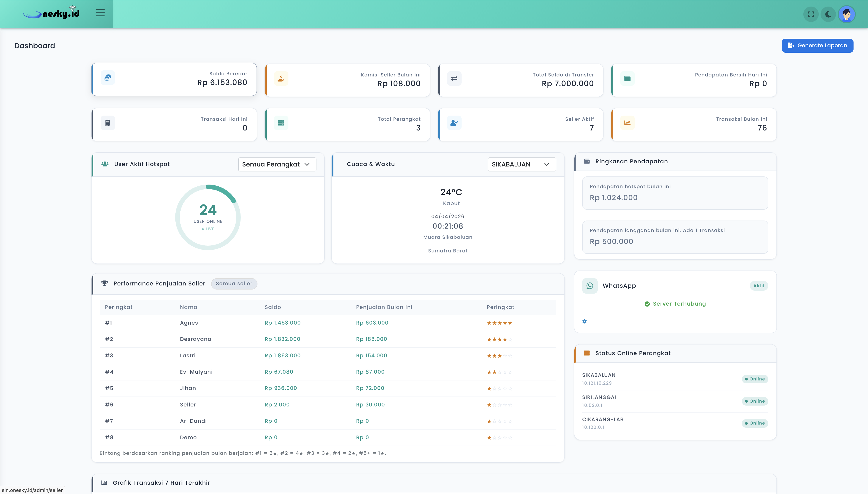Viewport: 868px width, 494px height.
Task: Click the Saldo Beredar coins icon
Action: (108, 78)
